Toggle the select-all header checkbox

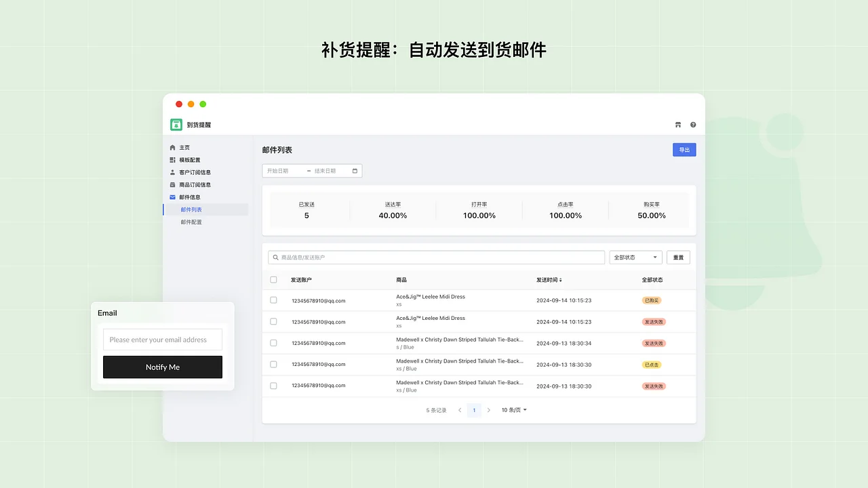click(273, 280)
